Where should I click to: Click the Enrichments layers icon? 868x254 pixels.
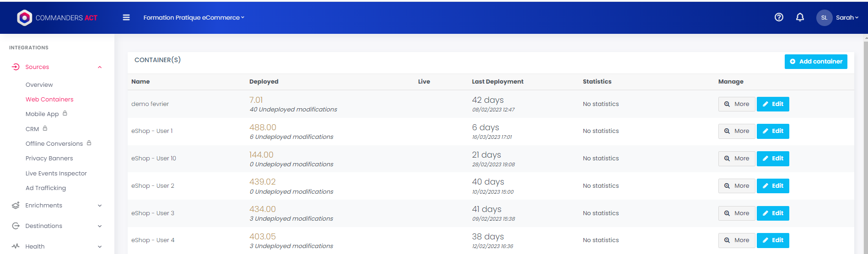[16, 206]
